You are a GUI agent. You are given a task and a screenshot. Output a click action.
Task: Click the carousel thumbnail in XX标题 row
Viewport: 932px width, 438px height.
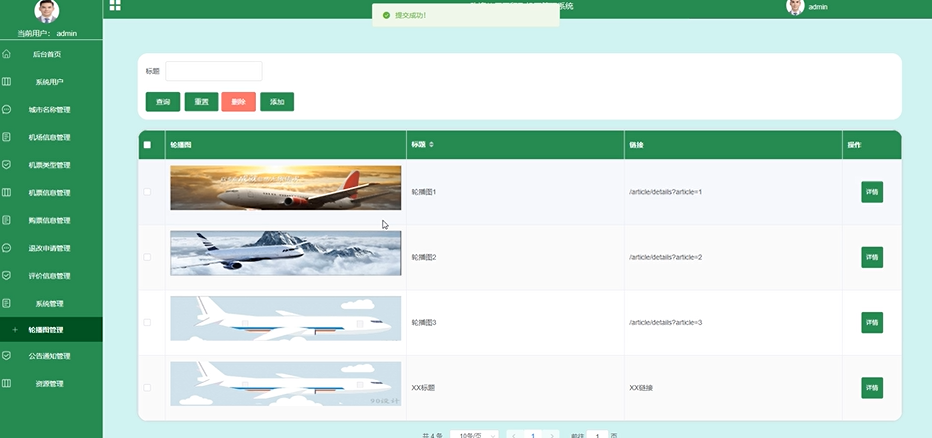pyautogui.click(x=286, y=384)
